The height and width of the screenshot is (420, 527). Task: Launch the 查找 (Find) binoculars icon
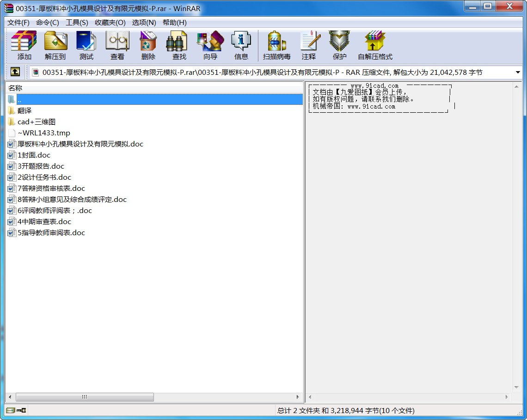[179, 45]
